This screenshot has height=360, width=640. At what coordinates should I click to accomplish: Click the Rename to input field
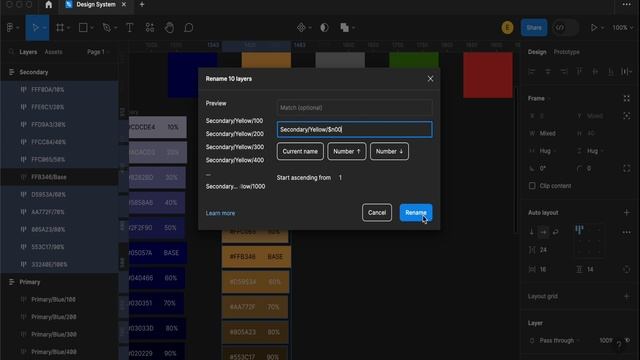click(x=354, y=129)
